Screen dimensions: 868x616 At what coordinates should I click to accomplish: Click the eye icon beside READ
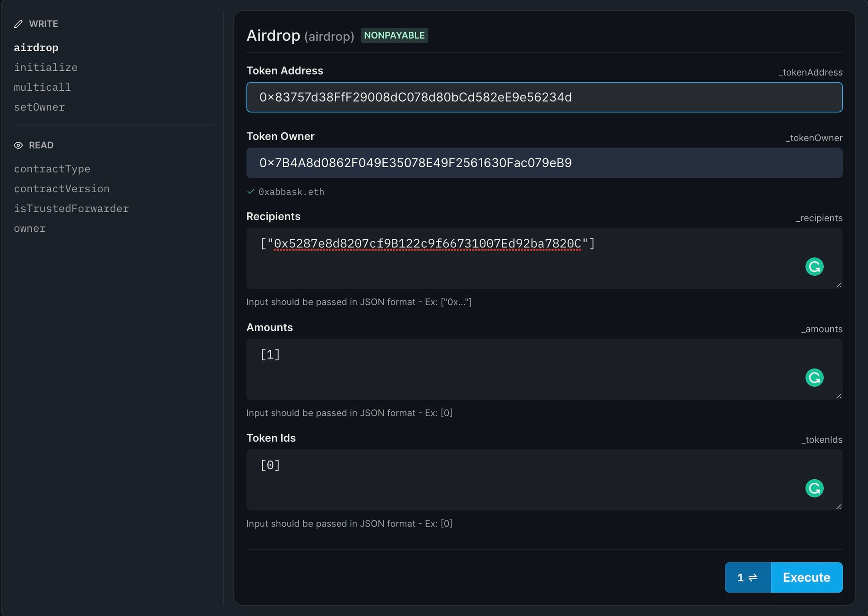(x=18, y=145)
